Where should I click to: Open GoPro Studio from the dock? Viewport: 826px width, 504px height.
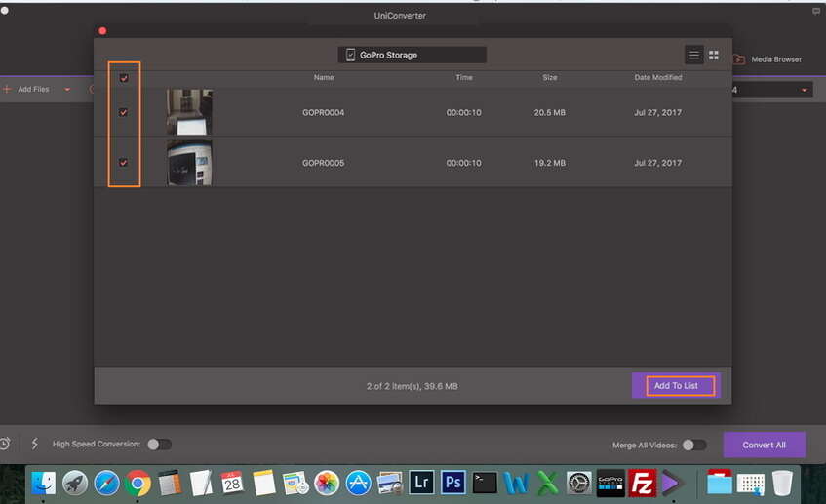[x=610, y=483]
